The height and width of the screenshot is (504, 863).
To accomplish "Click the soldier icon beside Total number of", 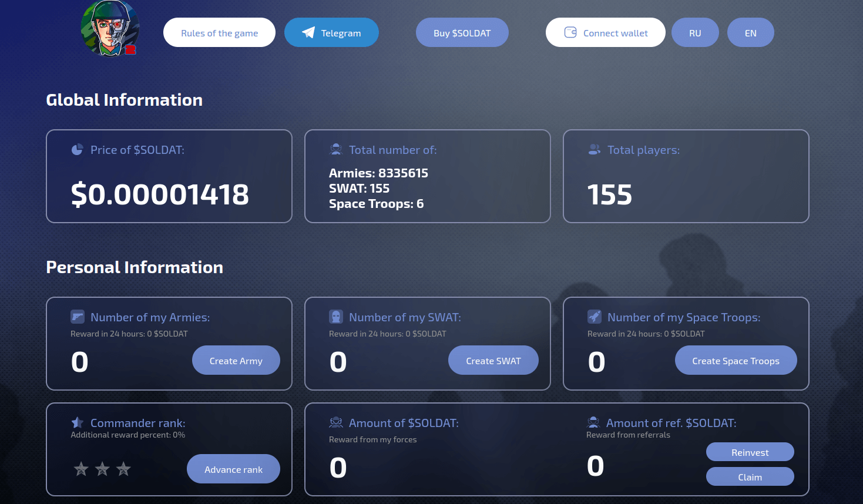I will click(336, 149).
